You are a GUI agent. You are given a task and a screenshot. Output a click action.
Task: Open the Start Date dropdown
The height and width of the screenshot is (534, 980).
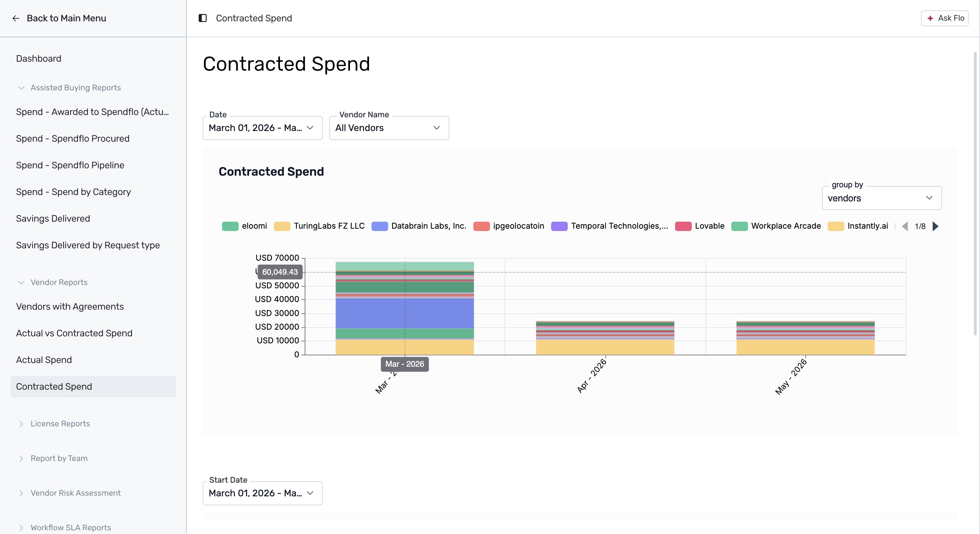pyautogui.click(x=263, y=493)
